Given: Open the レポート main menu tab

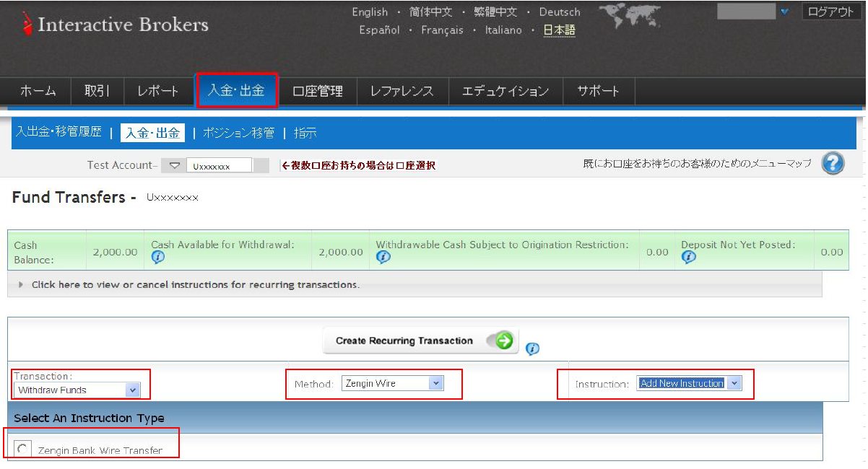Looking at the screenshot, I should tap(157, 92).
